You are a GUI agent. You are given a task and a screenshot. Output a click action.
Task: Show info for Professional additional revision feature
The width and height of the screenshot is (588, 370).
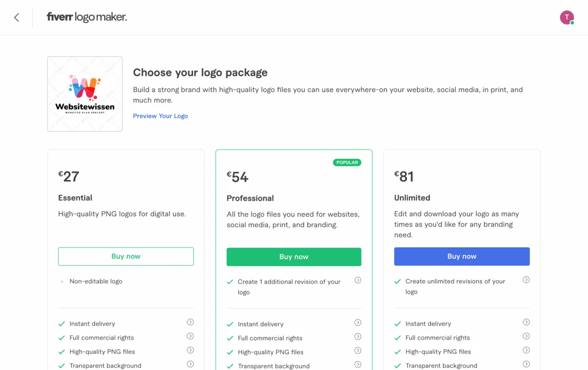tap(358, 280)
